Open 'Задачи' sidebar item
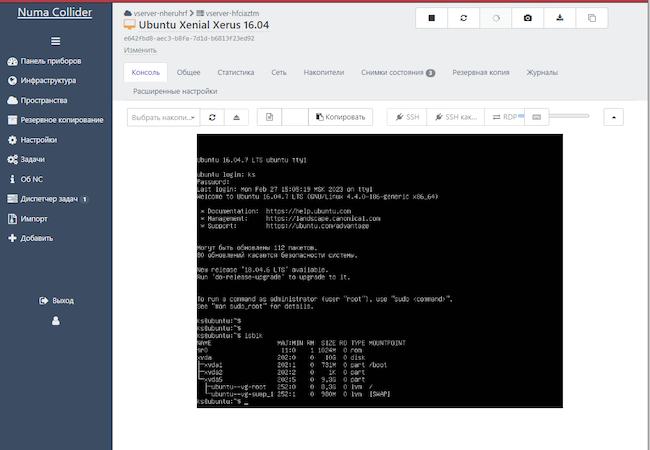The image size is (650, 450). [26, 160]
